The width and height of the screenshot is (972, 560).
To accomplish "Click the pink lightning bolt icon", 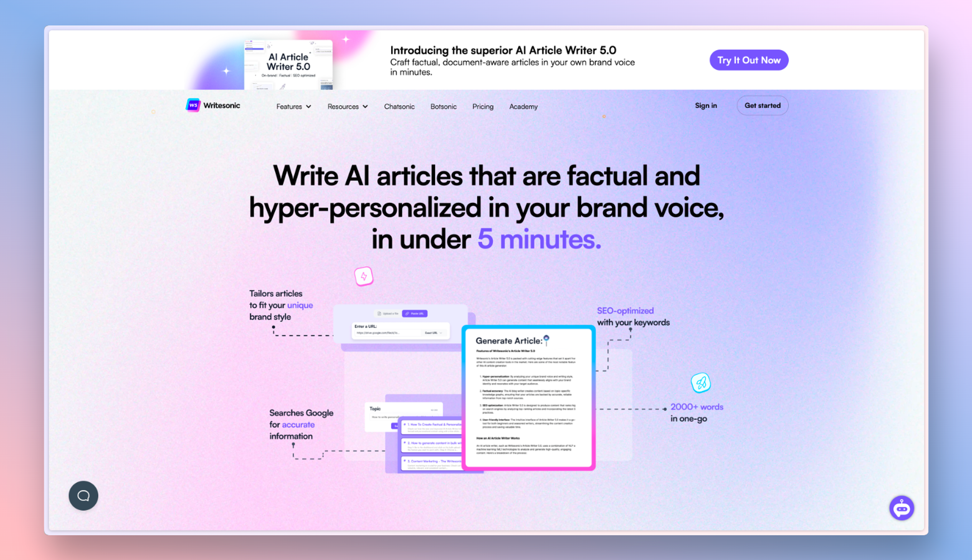I will click(364, 276).
